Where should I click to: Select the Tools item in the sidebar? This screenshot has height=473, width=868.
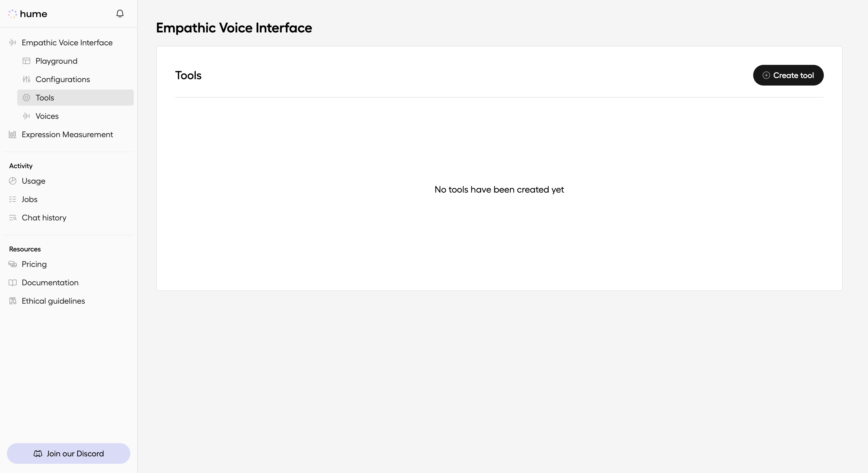tap(44, 98)
